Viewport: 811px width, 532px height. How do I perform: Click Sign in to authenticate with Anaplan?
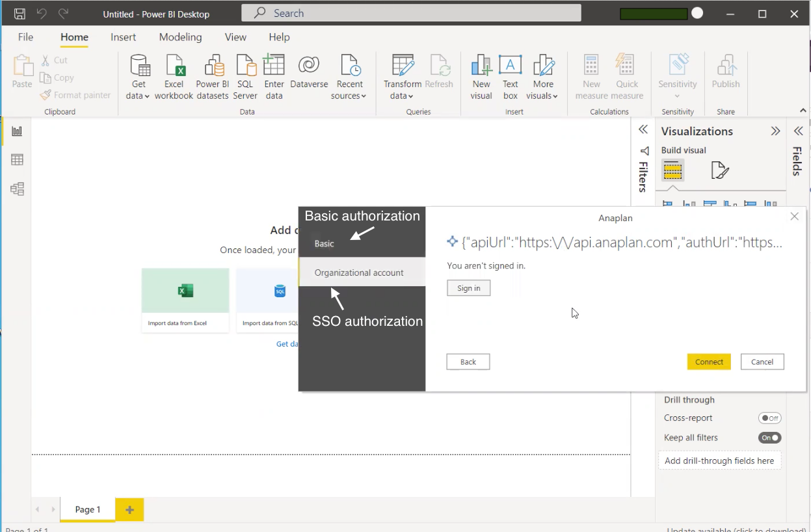pyautogui.click(x=468, y=287)
